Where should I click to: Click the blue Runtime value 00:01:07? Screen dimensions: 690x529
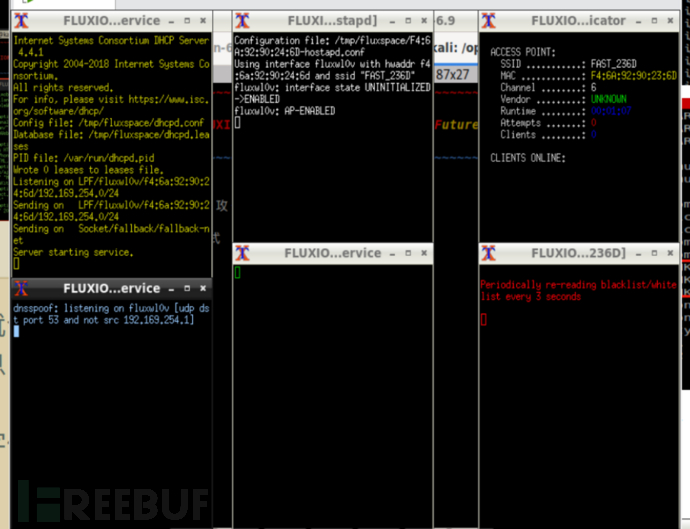[611, 111]
